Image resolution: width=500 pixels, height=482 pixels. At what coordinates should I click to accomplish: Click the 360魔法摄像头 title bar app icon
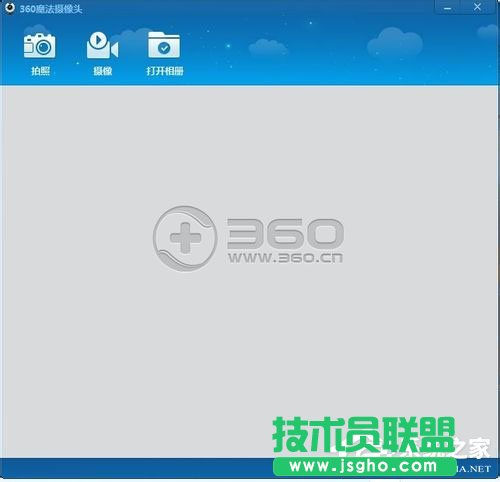click(10, 7)
